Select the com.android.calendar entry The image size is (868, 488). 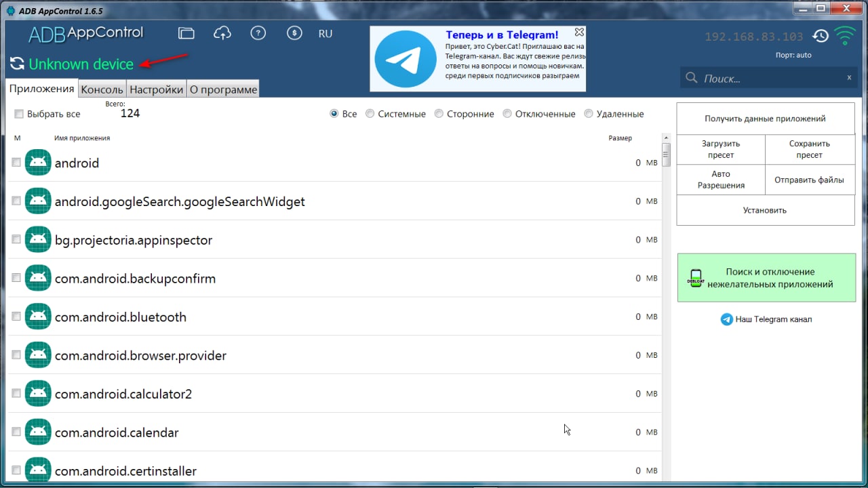(x=335, y=432)
